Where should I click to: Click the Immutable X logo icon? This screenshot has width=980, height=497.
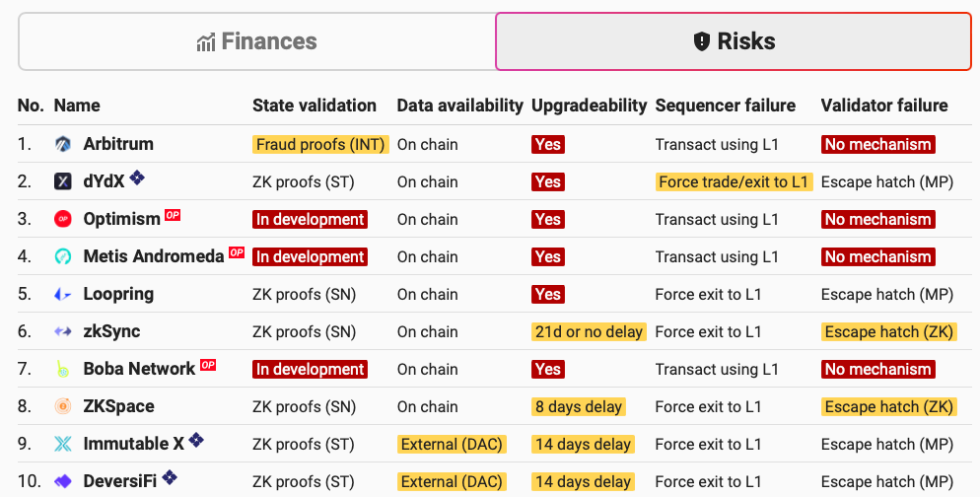(63, 444)
